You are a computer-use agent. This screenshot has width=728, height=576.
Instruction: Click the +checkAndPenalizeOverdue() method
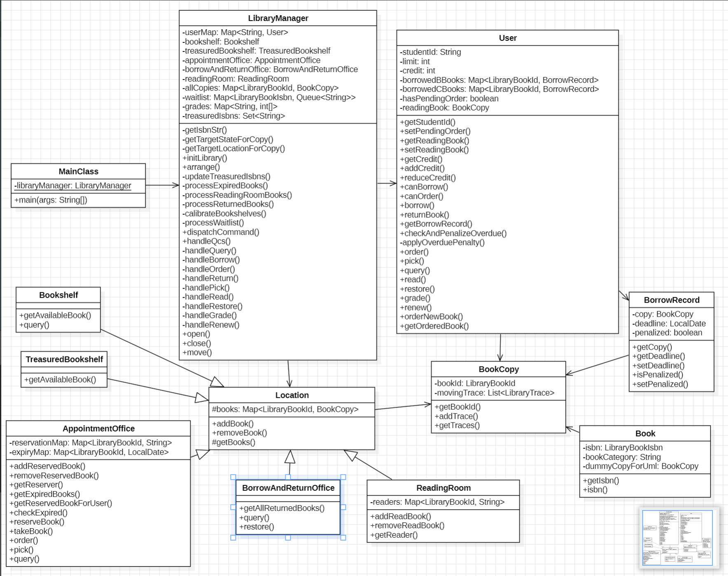point(453,233)
